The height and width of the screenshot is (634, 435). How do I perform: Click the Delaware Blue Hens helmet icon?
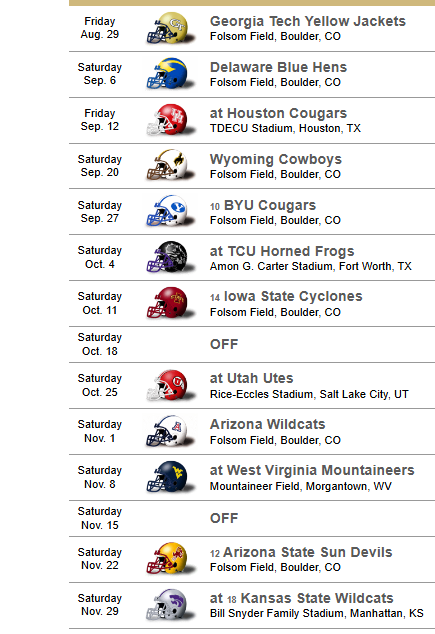tap(170, 74)
